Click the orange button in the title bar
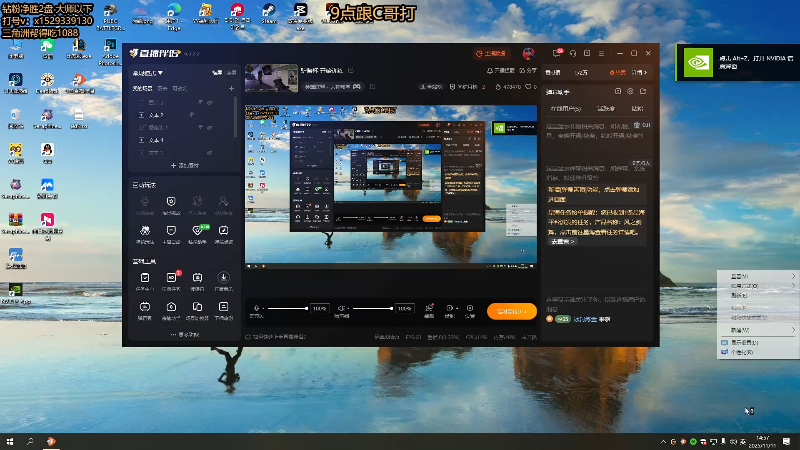The height and width of the screenshot is (450, 800). [490, 53]
